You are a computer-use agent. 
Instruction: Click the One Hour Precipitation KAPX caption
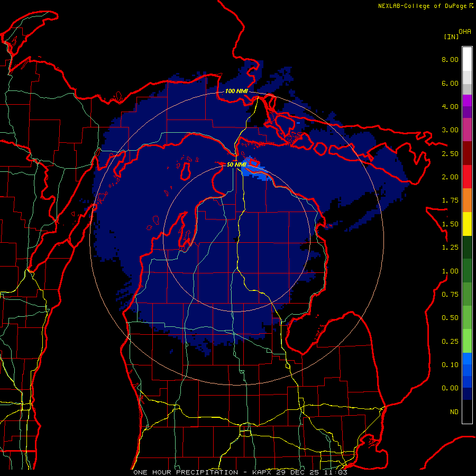tap(240, 472)
